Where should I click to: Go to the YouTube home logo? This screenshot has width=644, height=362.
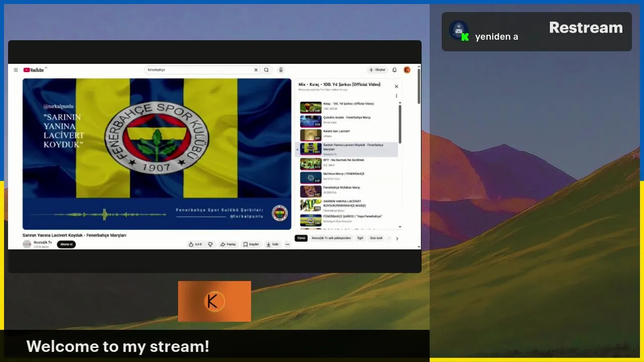pyautogui.click(x=34, y=70)
